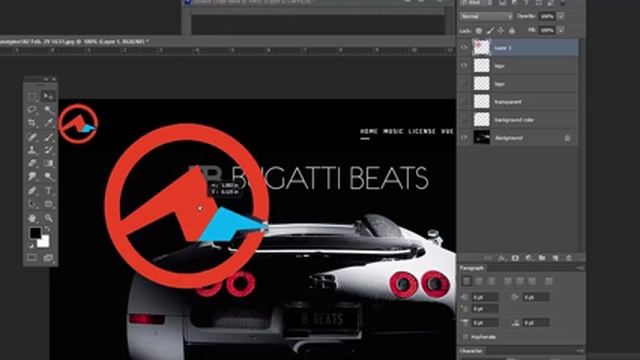Select the Quick Selection tool
Image resolution: width=640 pixels, height=360 pixels.
coord(48,110)
